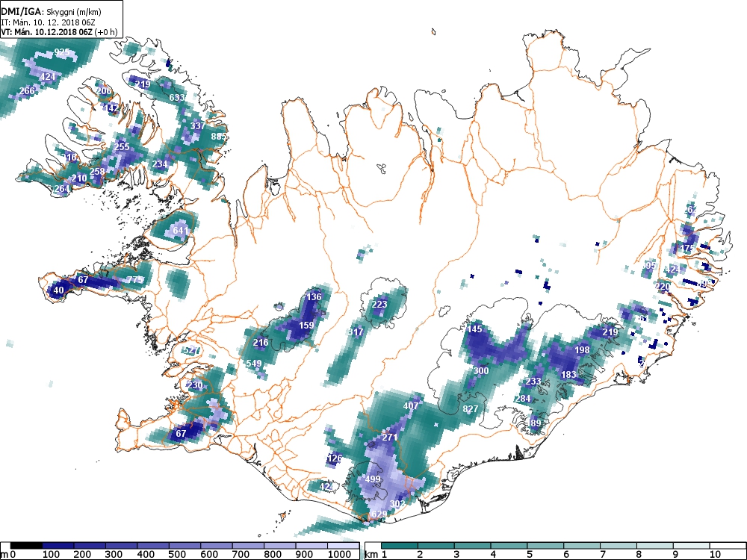Click the visibility value 136
This screenshot has width=747, height=560.
tap(314, 296)
